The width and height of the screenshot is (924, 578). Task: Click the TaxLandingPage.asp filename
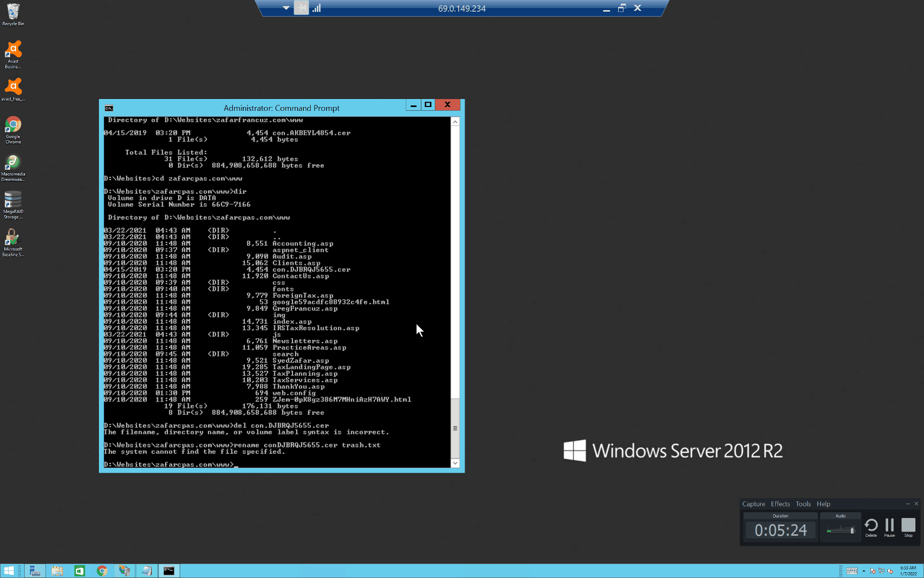(312, 367)
